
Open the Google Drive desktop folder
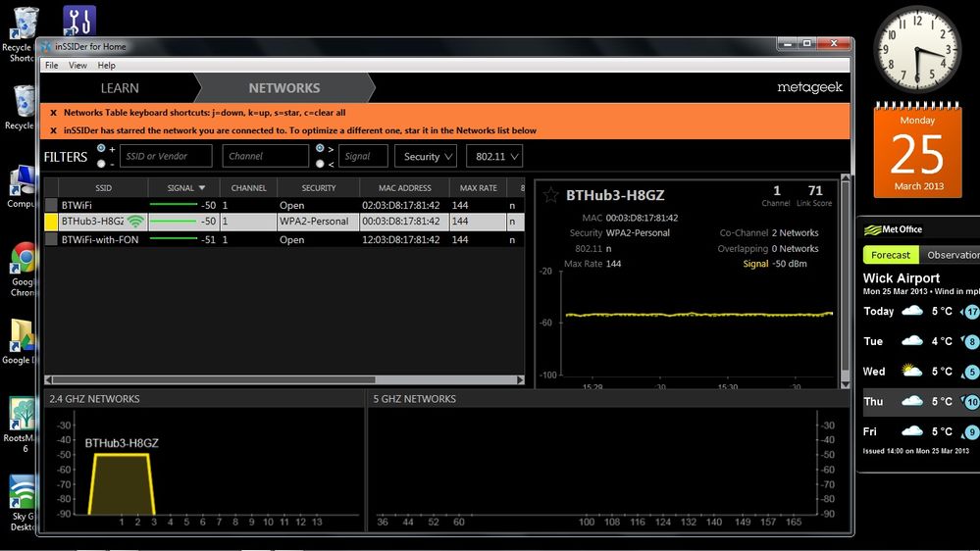(x=22, y=342)
